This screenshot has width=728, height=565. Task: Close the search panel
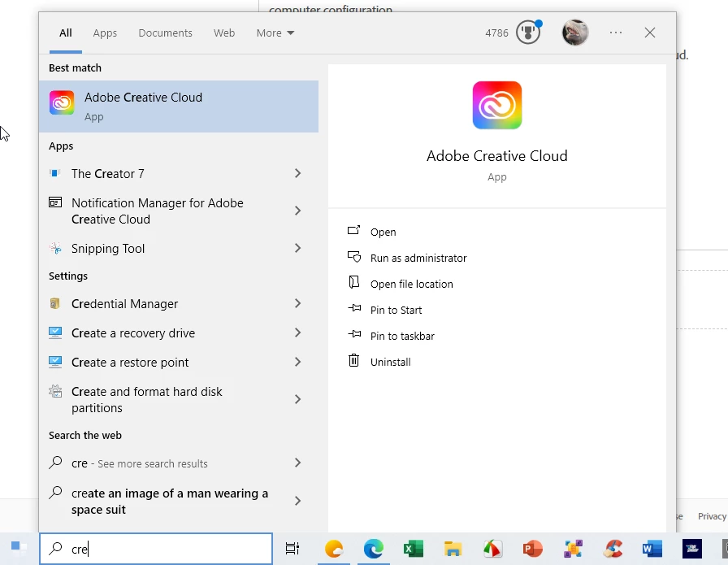pyautogui.click(x=650, y=33)
